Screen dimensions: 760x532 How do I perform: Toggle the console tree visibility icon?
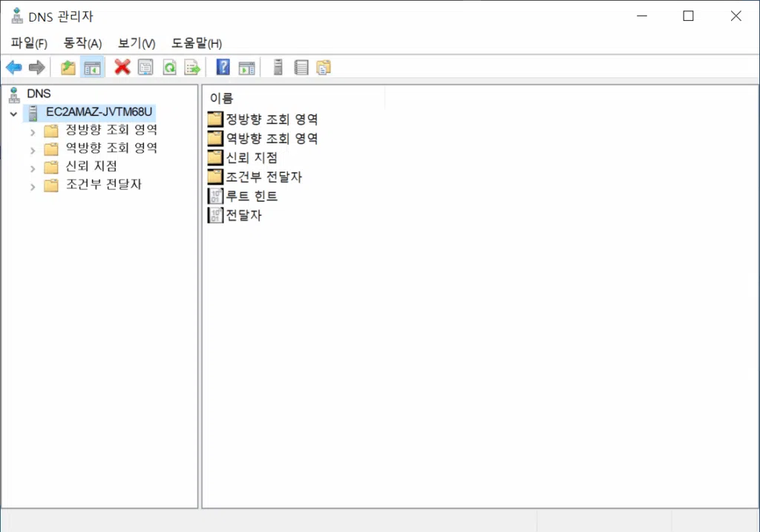pos(91,67)
